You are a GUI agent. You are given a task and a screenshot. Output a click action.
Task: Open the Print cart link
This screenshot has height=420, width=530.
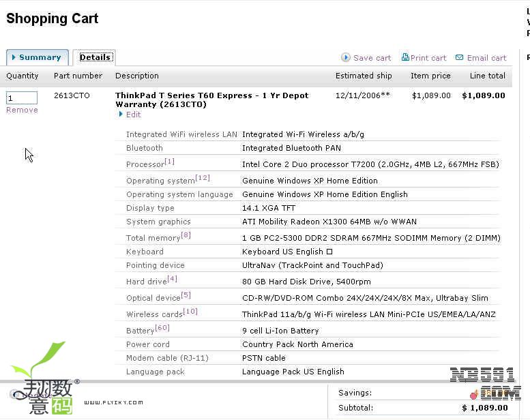point(428,58)
